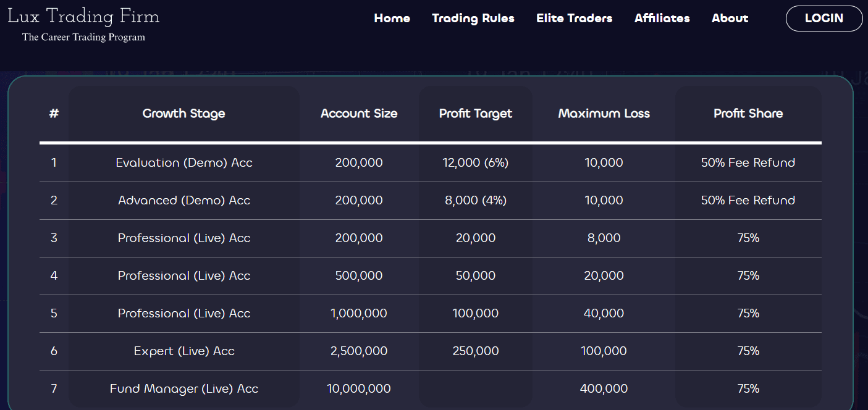868x410 pixels.
Task: Click The Career Trading Program tagline
Action: point(83,37)
